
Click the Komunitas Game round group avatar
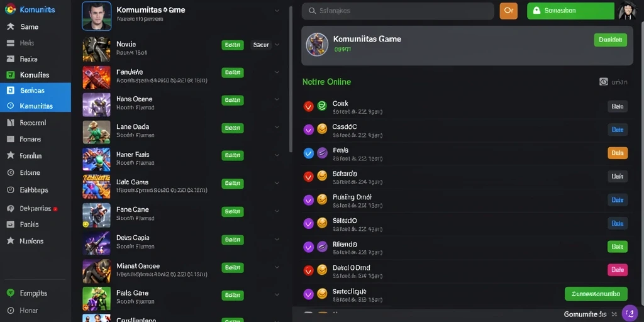[x=317, y=45]
